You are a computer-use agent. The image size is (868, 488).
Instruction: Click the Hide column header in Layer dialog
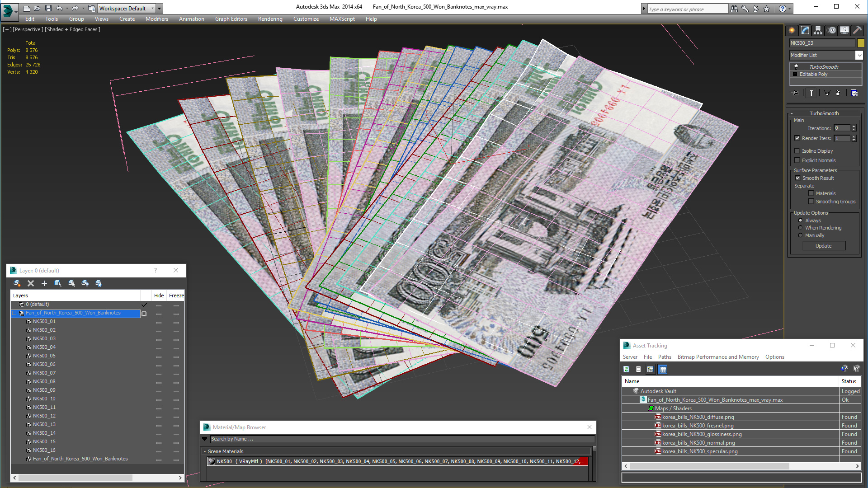tap(159, 296)
